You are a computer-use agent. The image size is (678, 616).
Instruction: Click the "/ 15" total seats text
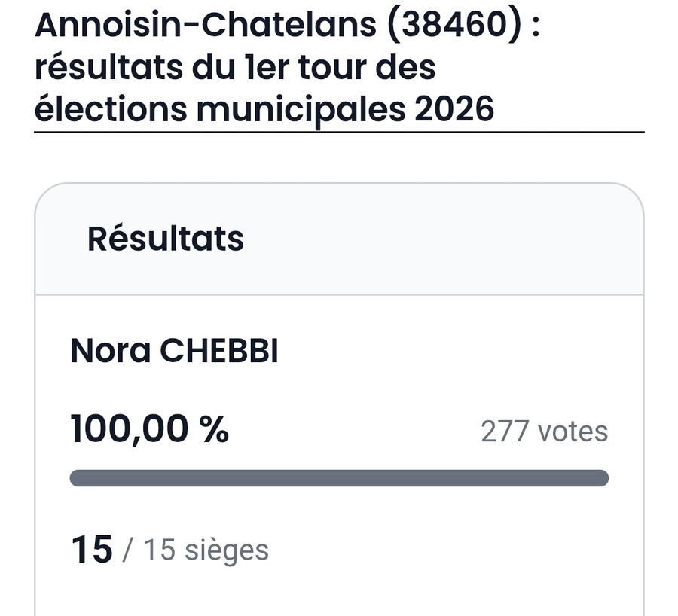(148, 550)
